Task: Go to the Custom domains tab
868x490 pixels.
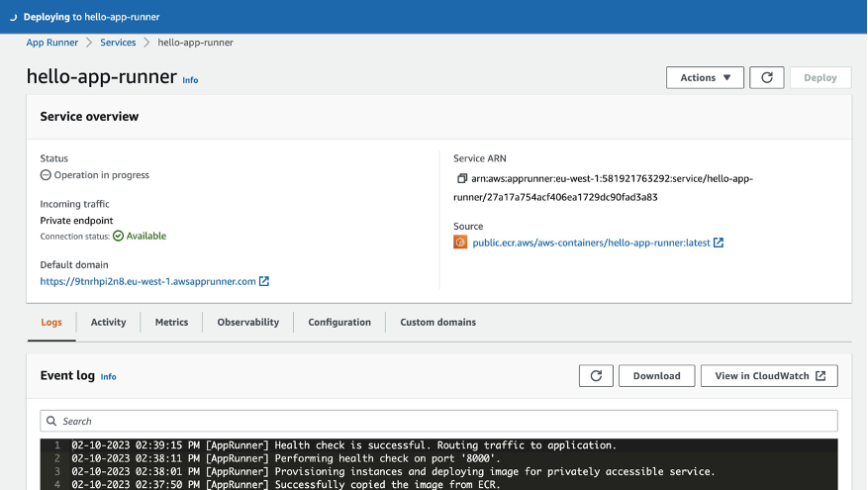Action: pos(437,323)
